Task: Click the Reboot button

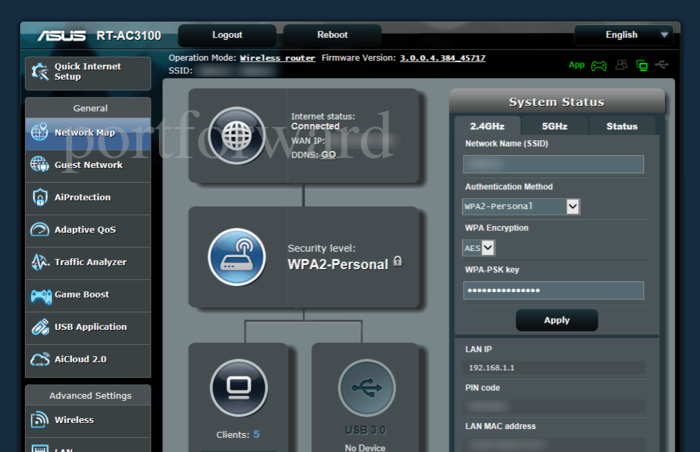Action: point(332,35)
